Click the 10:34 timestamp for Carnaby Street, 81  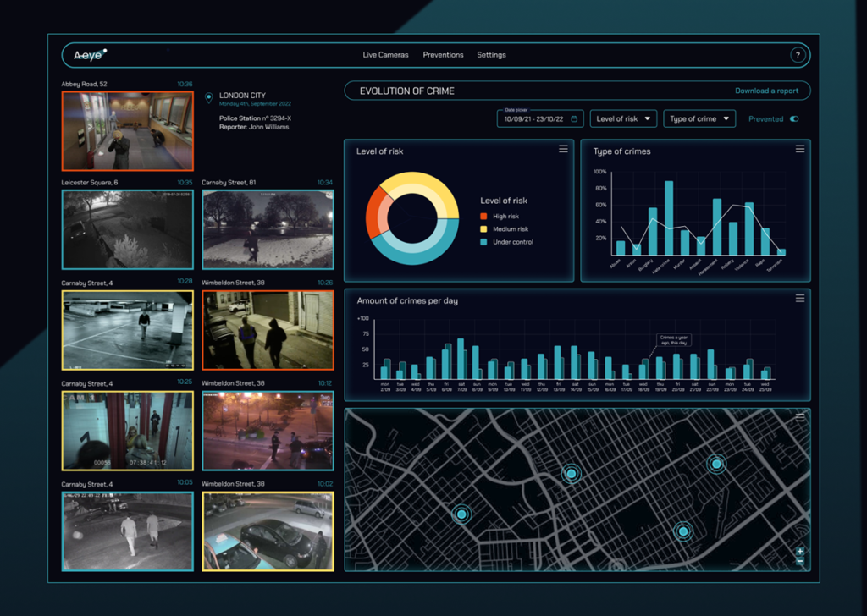325,182
